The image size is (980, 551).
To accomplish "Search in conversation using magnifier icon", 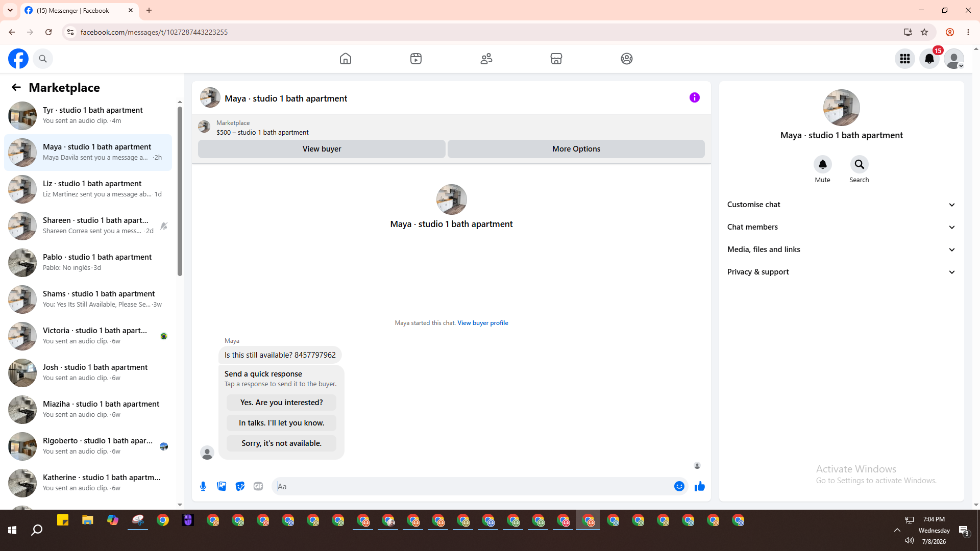I will pyautogui.click(x=860, y=164).
